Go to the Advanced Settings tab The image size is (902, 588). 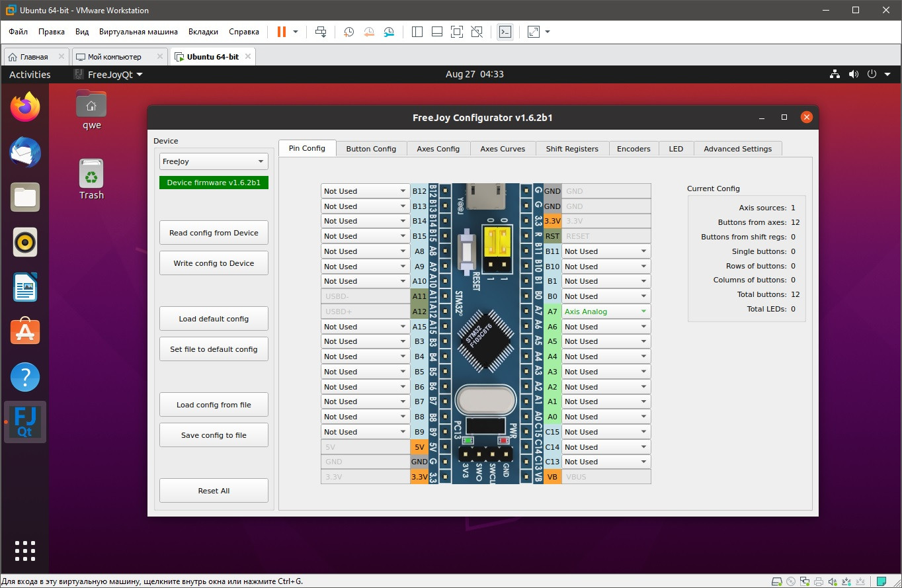(737, 149)
